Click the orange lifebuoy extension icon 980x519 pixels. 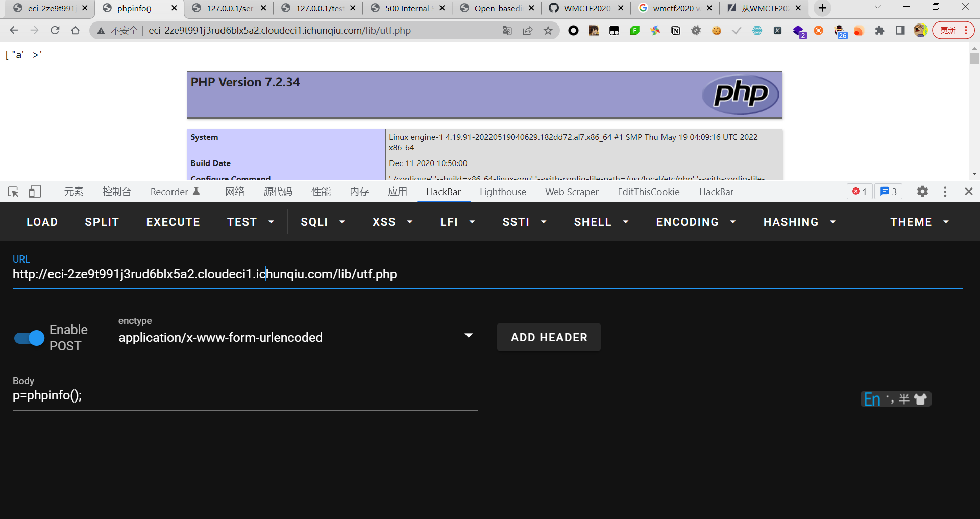tap(818, 31)
